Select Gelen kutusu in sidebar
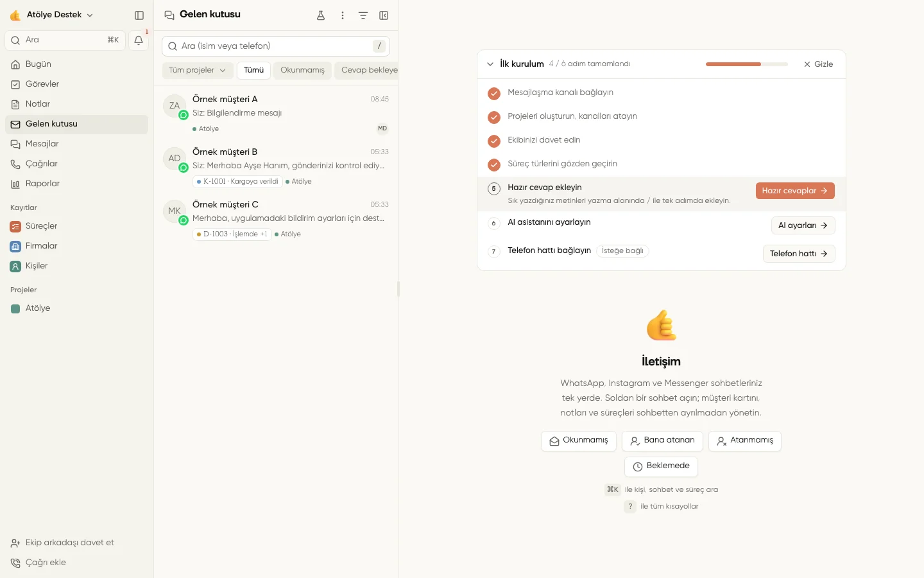 pyautogui.click(x=76, y=124)
